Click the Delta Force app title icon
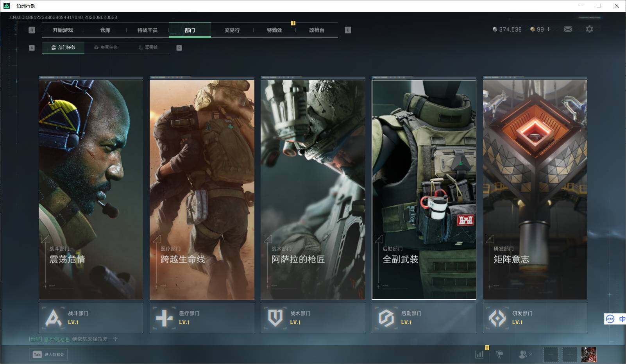This screenshot has height=364, width=626. click(x=6, y=6)
